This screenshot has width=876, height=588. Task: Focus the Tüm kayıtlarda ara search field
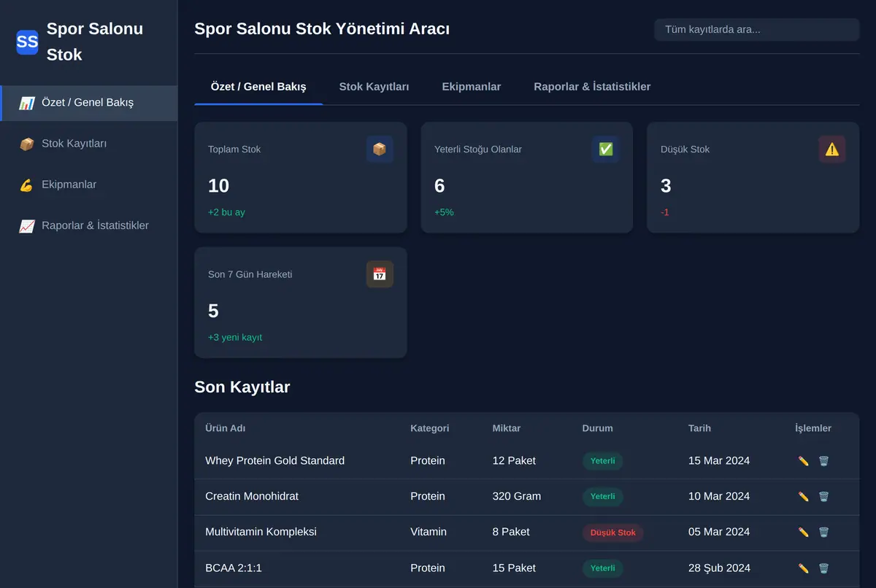pyautogui.click(x=757, y=30)
